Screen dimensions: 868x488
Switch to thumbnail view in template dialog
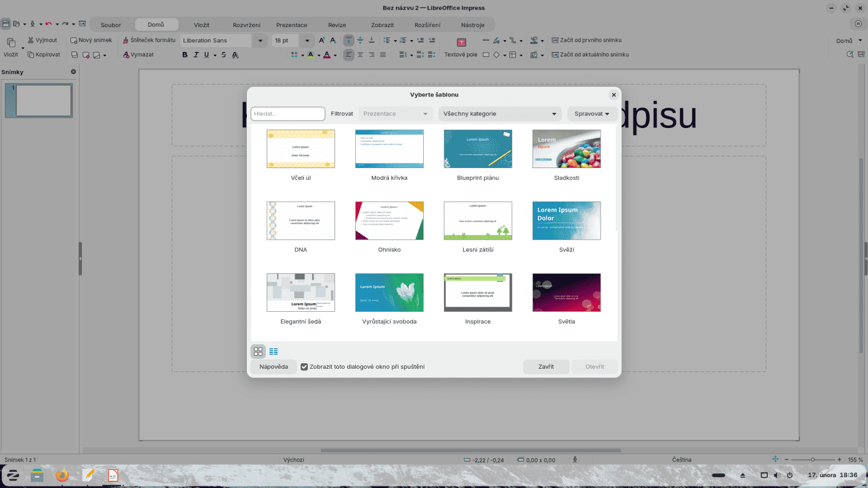coord(258,351)
